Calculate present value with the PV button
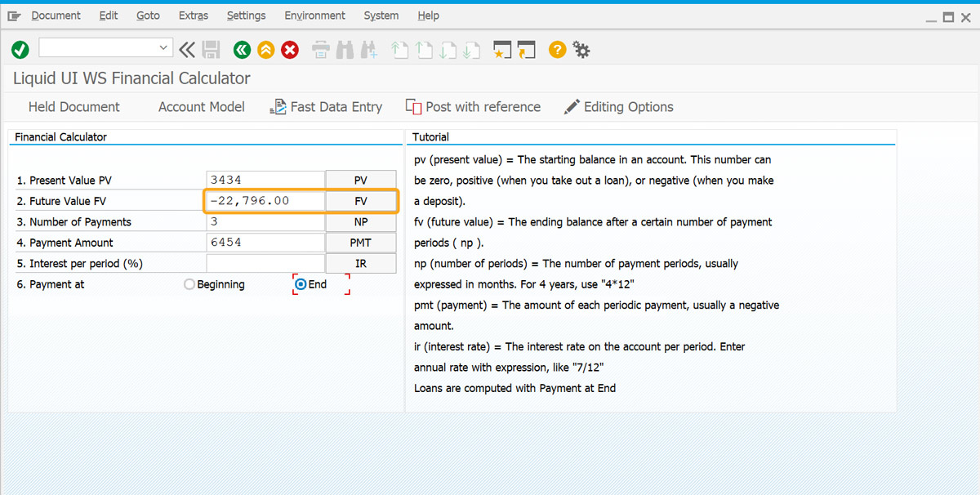Image resolution: width=980 pixels, height=495 pixels. (x=361, y=180)
